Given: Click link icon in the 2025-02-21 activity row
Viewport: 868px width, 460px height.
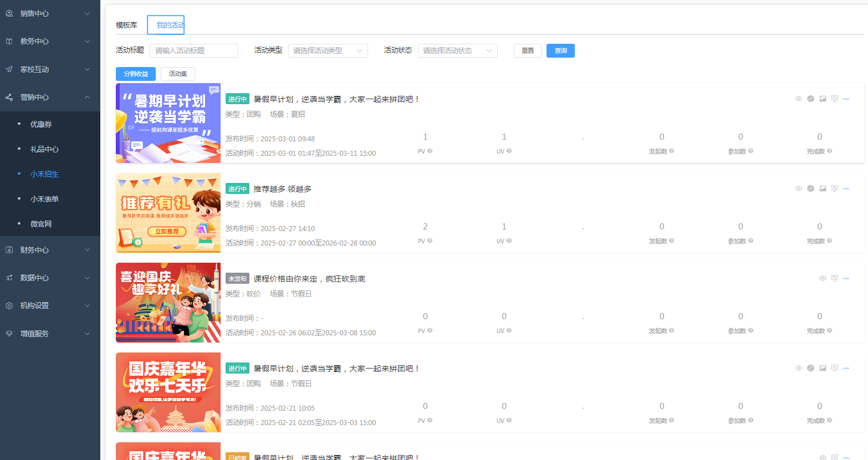Looking at the screenshot, I should pos(810,368).
